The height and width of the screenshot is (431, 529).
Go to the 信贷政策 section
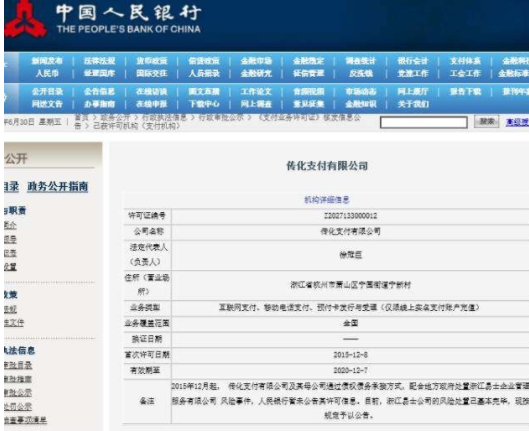tap(204, 61)
